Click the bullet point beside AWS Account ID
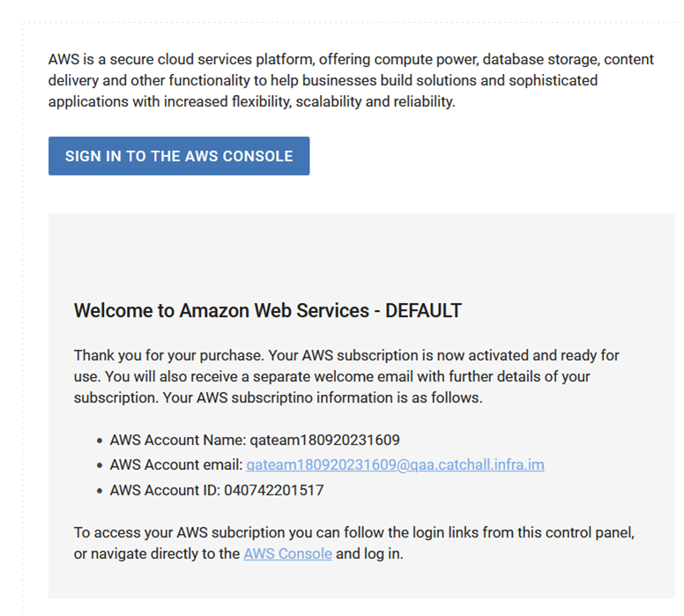The height and width of the screenshot is (616, 684). pos(100,491)
